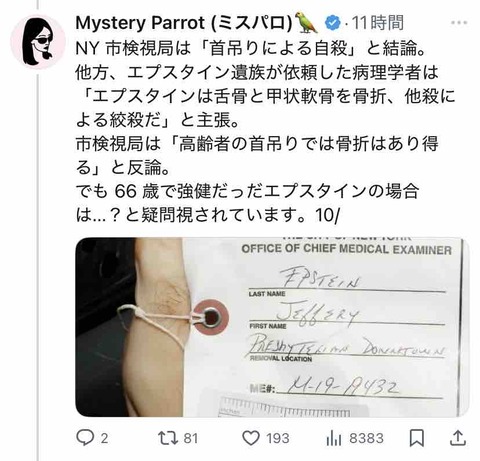The image size is (480, 461).
Task: Click the 11時間 timestamp link
Action: pos(378,23)
